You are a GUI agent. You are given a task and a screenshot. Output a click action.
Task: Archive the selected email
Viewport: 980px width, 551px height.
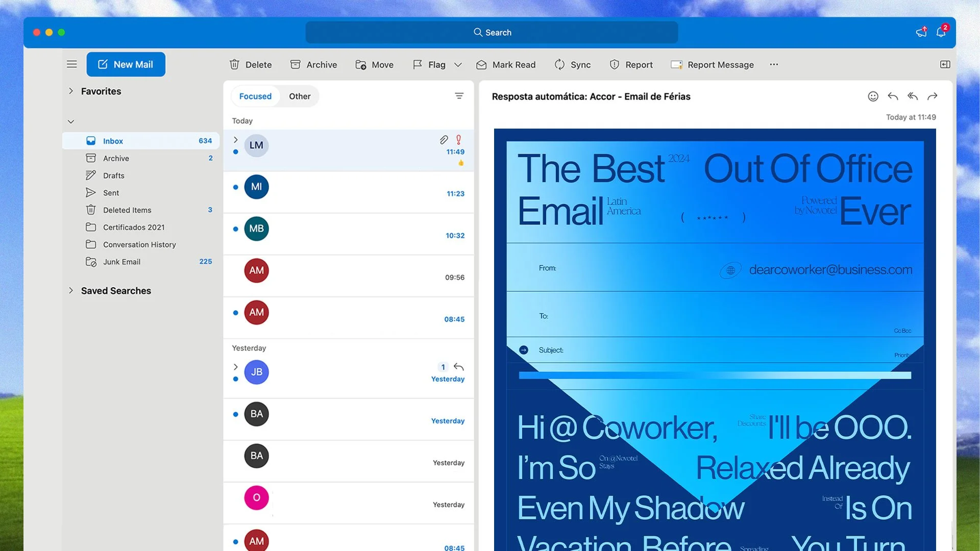[x=313, y=64]
